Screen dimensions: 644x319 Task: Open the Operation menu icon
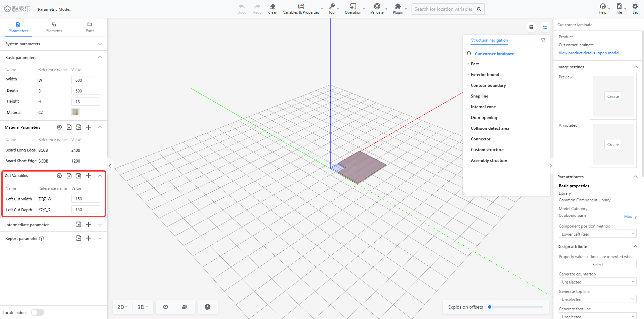pos(353,6)
